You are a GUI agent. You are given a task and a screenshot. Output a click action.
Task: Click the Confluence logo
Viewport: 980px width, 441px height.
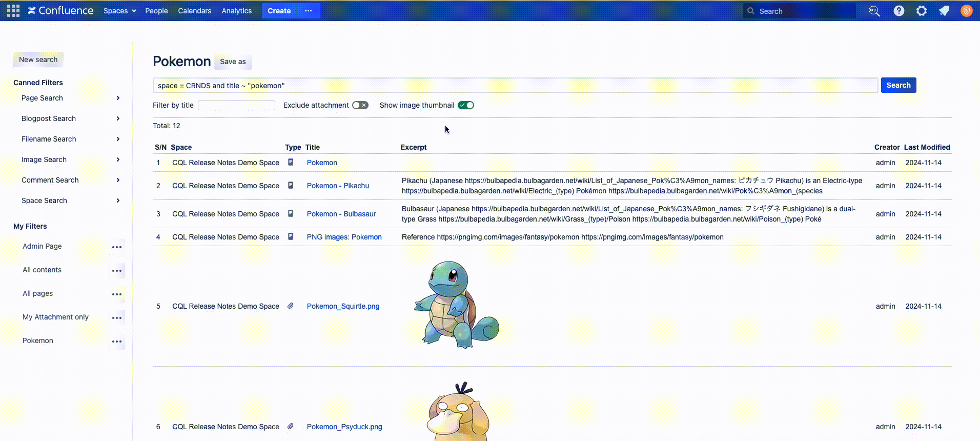tap(60, 11)
